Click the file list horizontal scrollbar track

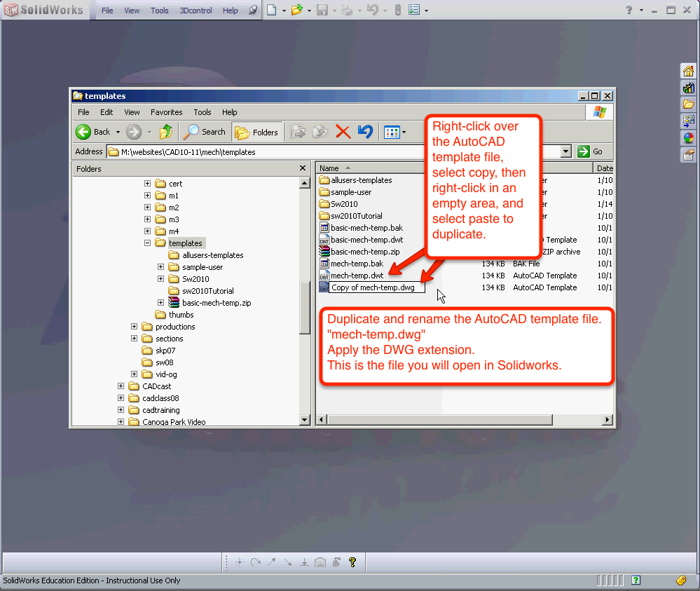pos(577,420)
